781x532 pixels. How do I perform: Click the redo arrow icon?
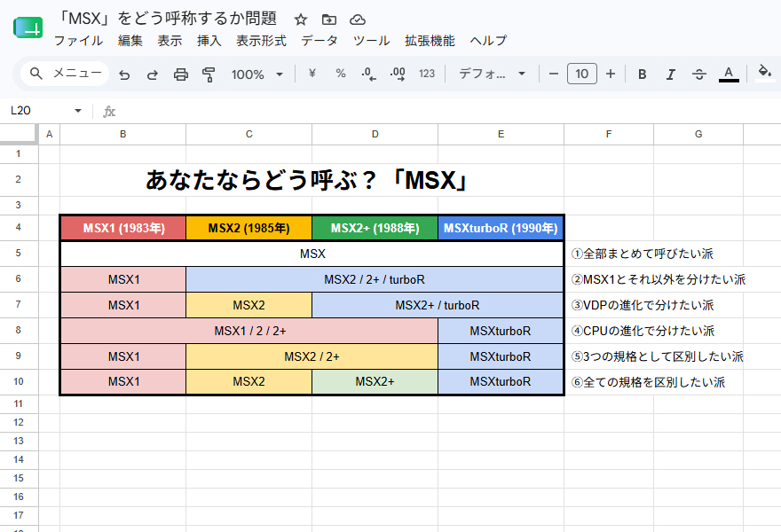click(153, 74)
